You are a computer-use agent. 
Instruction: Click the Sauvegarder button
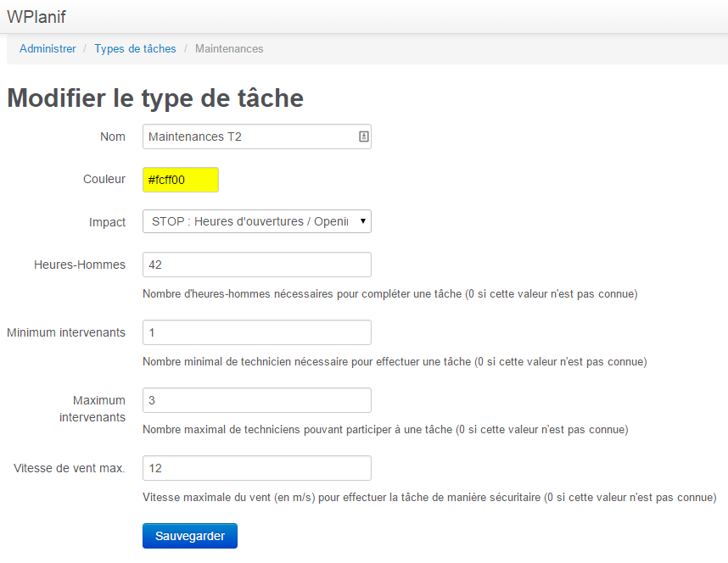189,536
